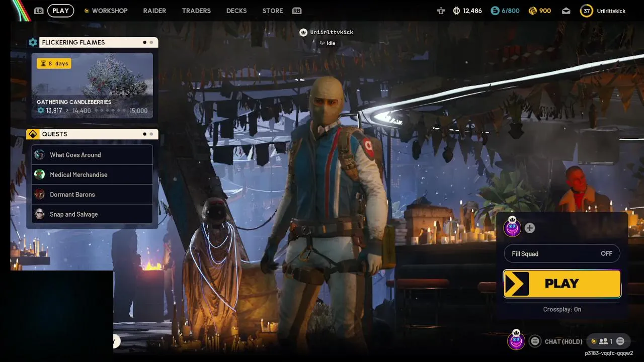644x362 pixels.
Task: Open the mail inbox envelope icon
Action: pyautogui.click(x=566, y=11)
